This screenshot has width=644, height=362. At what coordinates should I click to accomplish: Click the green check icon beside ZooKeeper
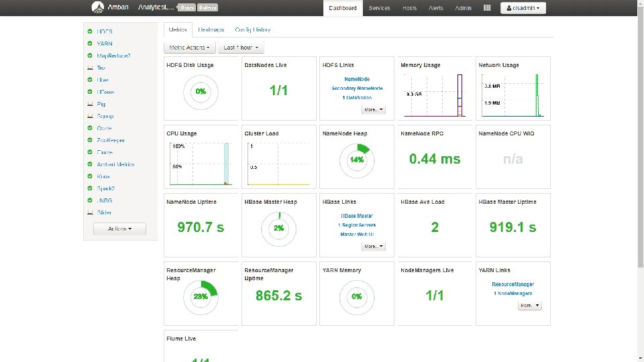90,140
